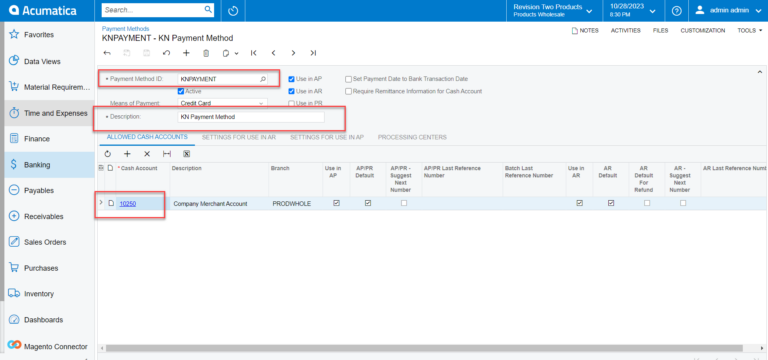768x360 pixels.
Task: Switch to Allowed Cash Accounts tab
Action: pyautogui.click(x=147, y=137)
